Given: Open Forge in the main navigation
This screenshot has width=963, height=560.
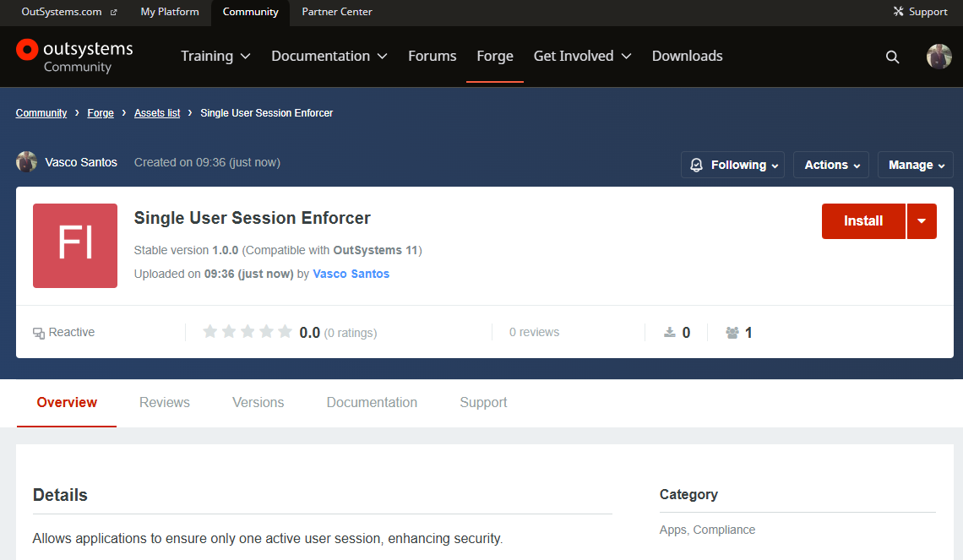Looking at the screenshot, I should 495,57.
